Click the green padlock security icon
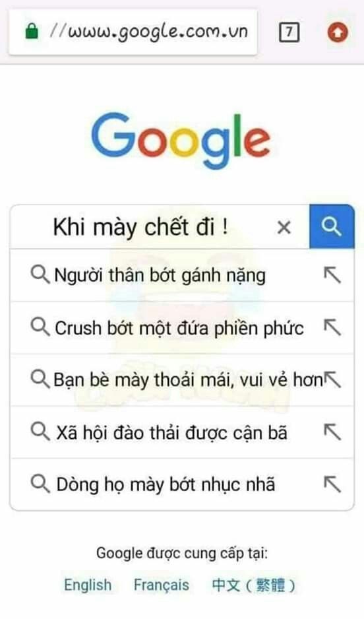This screenshot has height=619, width=364. (32, 31)
